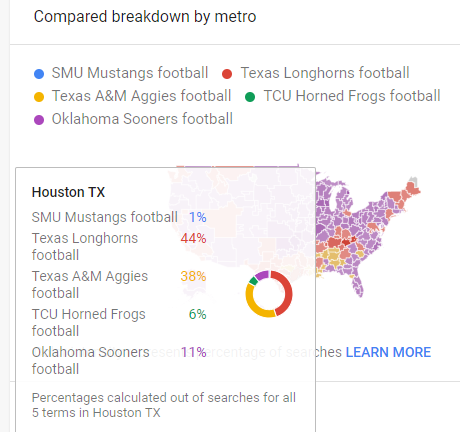The image size is (460, 432).
Task: Click the Houston TX tooltip heading
Action: pyautogui.click(x=68, y=192)
